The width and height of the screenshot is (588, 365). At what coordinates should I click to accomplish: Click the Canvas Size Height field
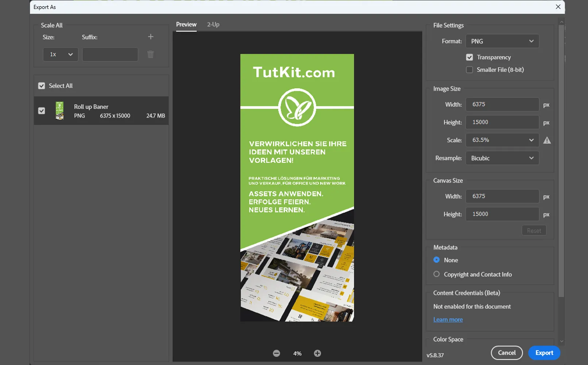(x=502, y=214)
